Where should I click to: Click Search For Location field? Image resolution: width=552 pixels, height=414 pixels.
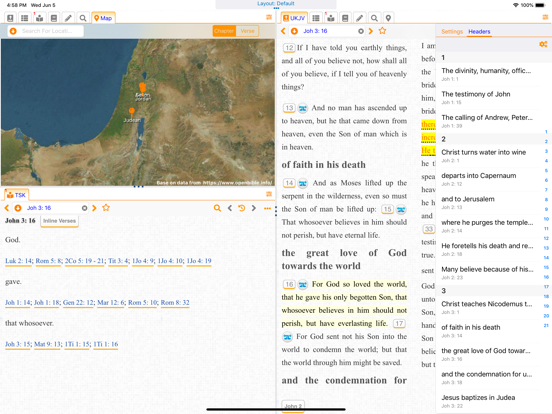(x=48, y=31)
